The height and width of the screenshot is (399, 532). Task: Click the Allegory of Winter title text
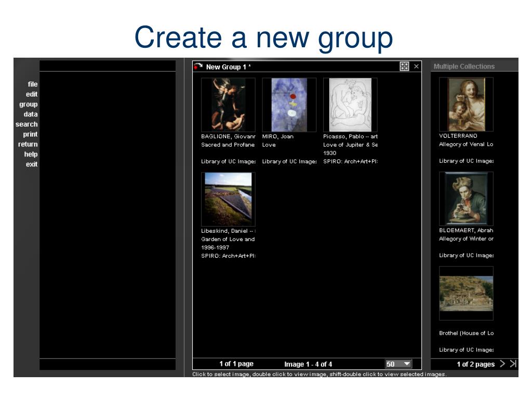click(466, 239)
